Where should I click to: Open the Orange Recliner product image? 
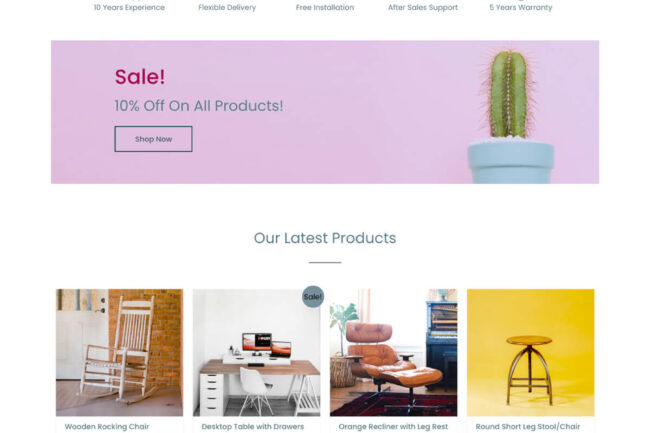tap(393, 352)
